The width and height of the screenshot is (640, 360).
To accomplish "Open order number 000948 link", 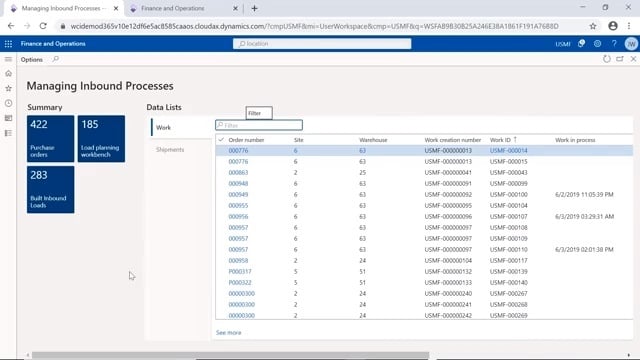I will point(238,184).
